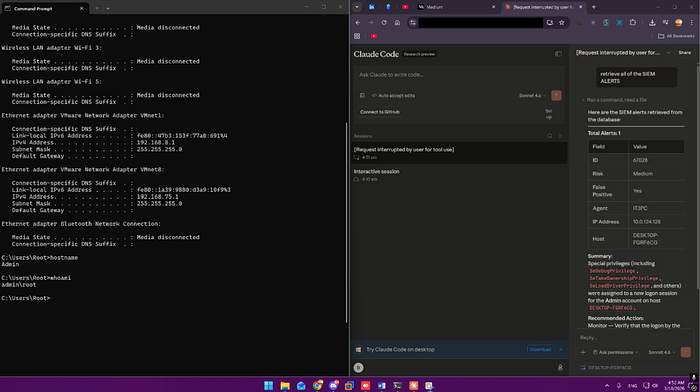Open the Windows Start menu

pyautogui.click(x=268, y=385)
